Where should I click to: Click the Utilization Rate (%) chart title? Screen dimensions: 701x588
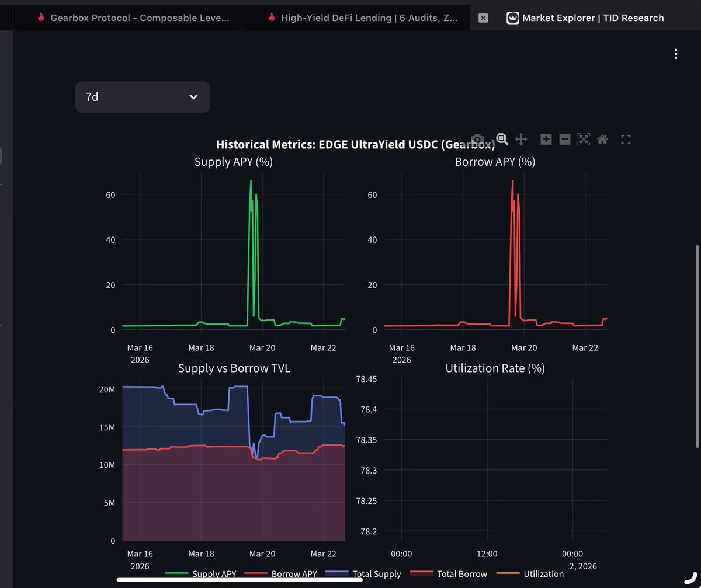click(495, 368)
